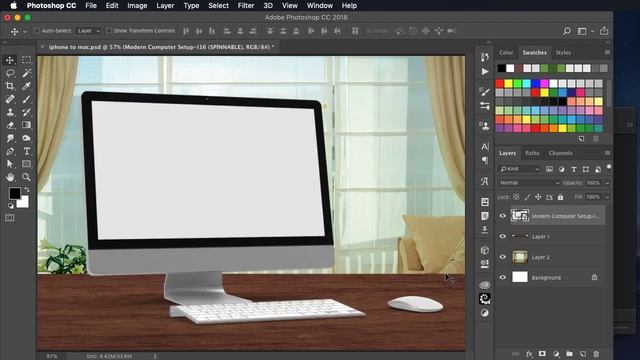This screenshot has height=360, width=640.
Task: Add a layer mask
Action: (x=542, y=354)
